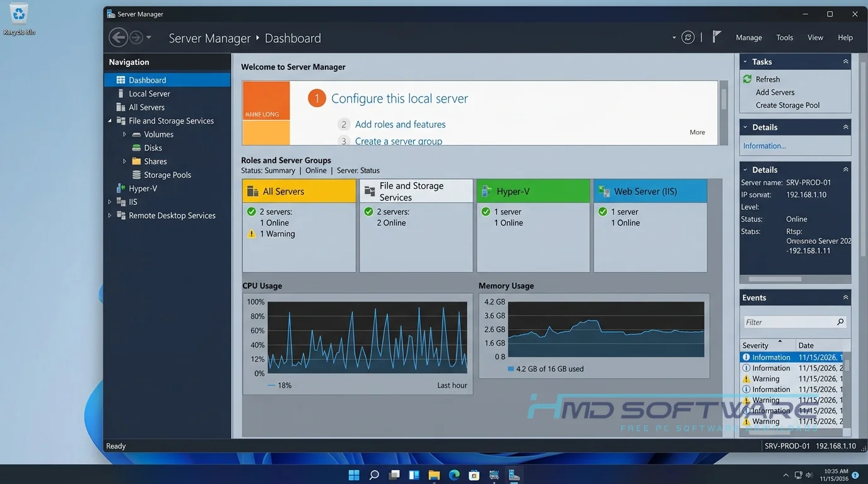Image resolution: width=868 pixels, height=484 pixels.
Task: Open the notifications flag in header
Action: [716, 37]
